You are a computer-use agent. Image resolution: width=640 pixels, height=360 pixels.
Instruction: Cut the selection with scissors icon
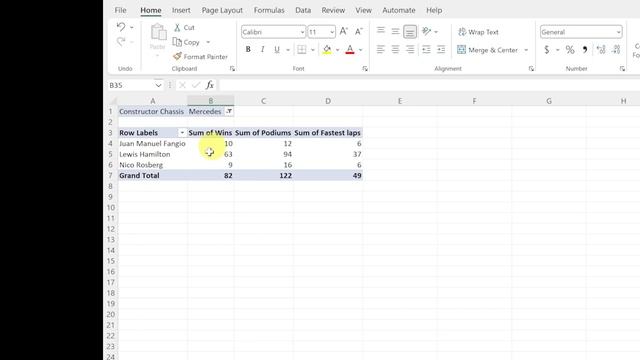(177, 28)
